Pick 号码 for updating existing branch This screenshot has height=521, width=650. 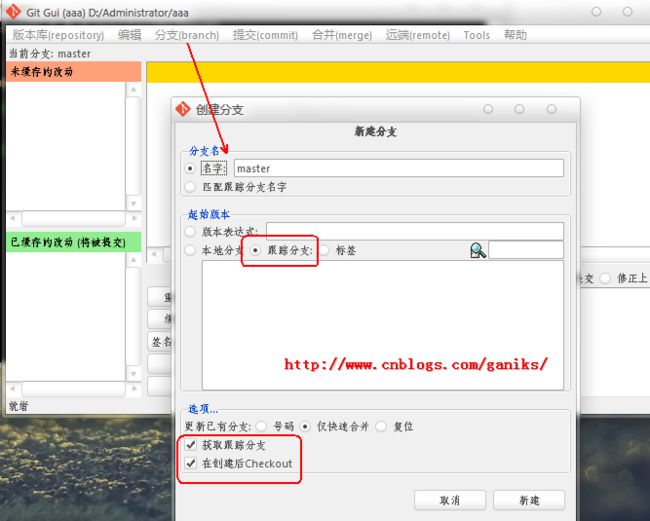[261, 426]
